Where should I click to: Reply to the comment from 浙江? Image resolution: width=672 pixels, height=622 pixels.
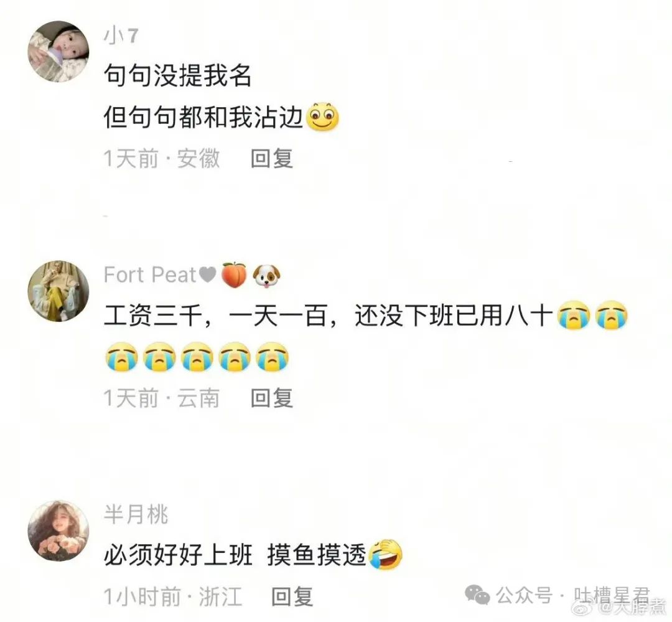pyautogui.click(x=292, y=596)
